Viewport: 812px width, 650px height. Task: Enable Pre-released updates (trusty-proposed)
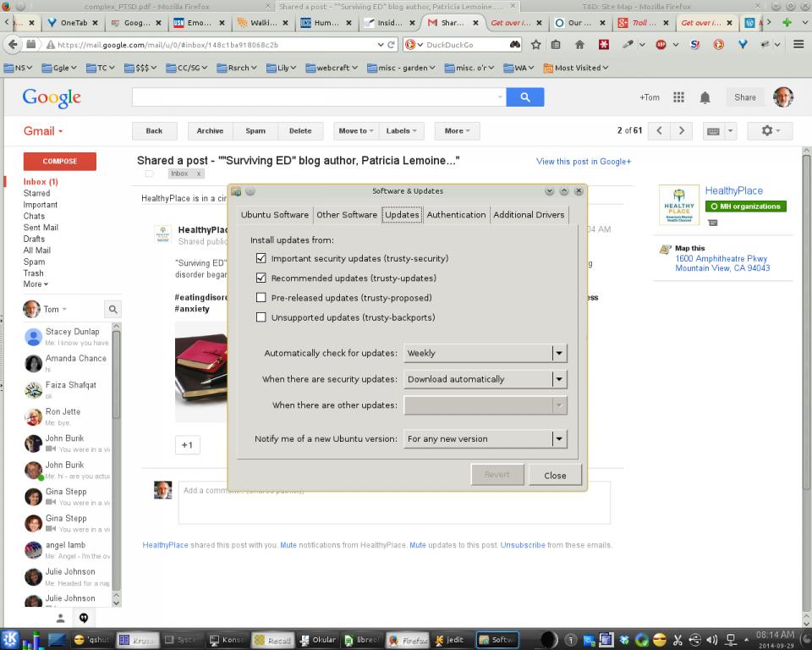(x=261, y=298)
